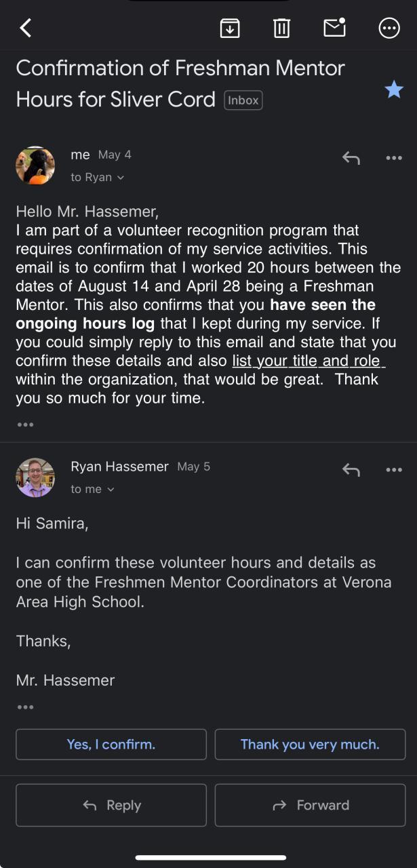Open more options for Ryan Hassemer's message
The image size is (417, 868).
point(394,469)
